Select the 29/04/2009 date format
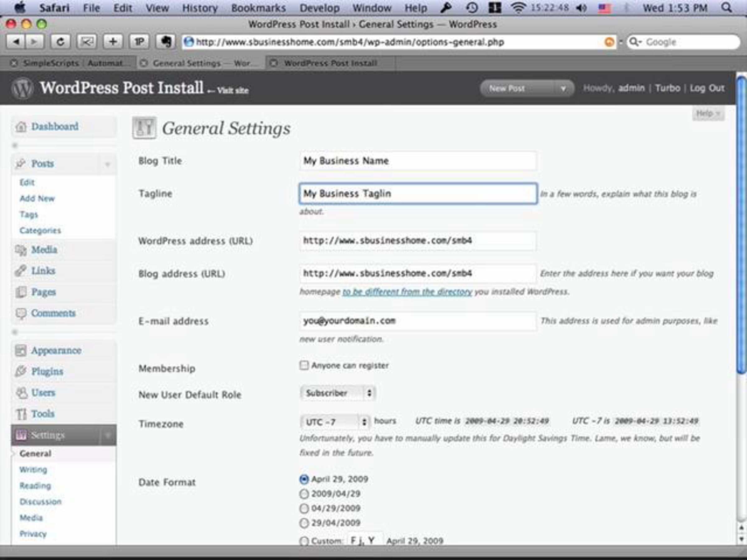 coord(304,523)
